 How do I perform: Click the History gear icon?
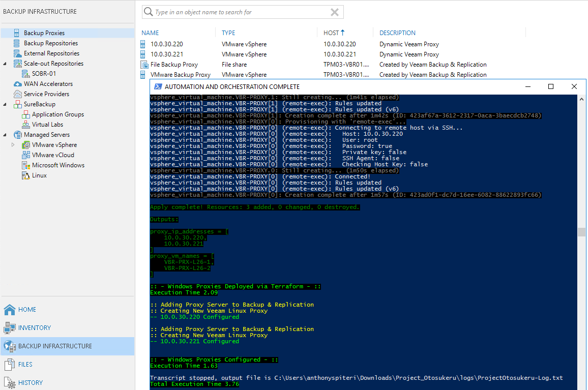[x=9, y=383]
